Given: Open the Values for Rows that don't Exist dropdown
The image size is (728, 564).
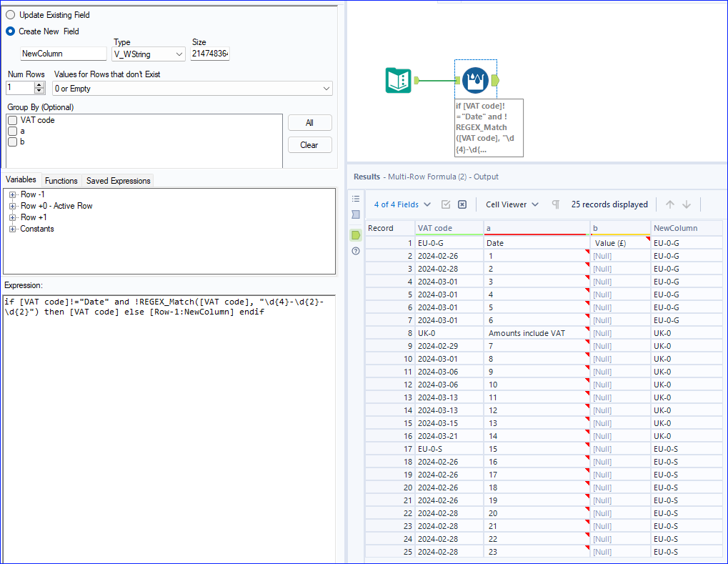Looking at the screenshot, I should coord(192,89).
